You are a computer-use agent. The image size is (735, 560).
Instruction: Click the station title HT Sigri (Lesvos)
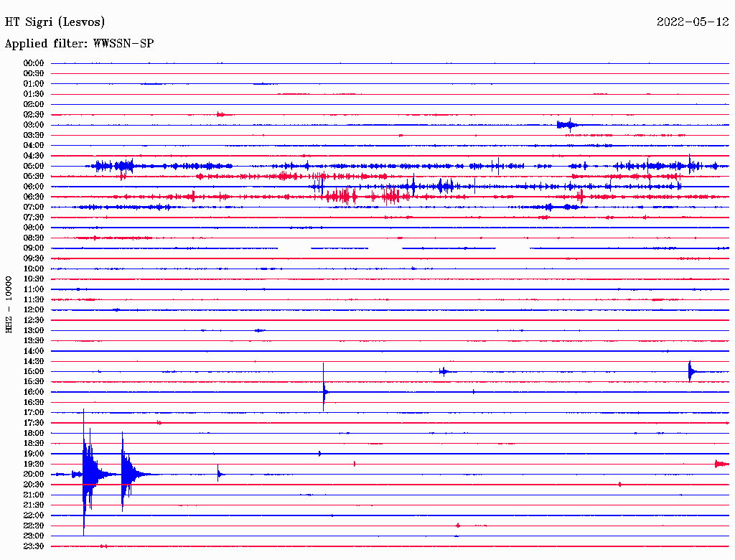pos(55,22)
